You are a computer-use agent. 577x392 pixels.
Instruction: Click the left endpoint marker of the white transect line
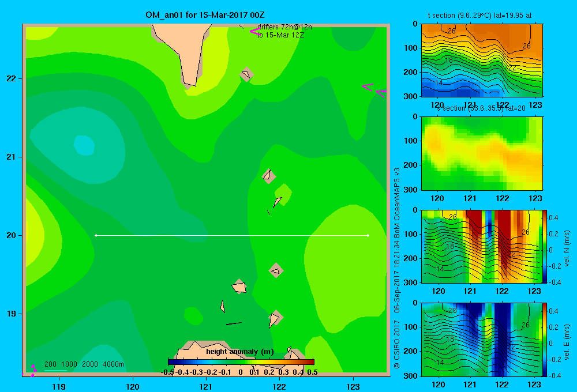click(96, 235)
